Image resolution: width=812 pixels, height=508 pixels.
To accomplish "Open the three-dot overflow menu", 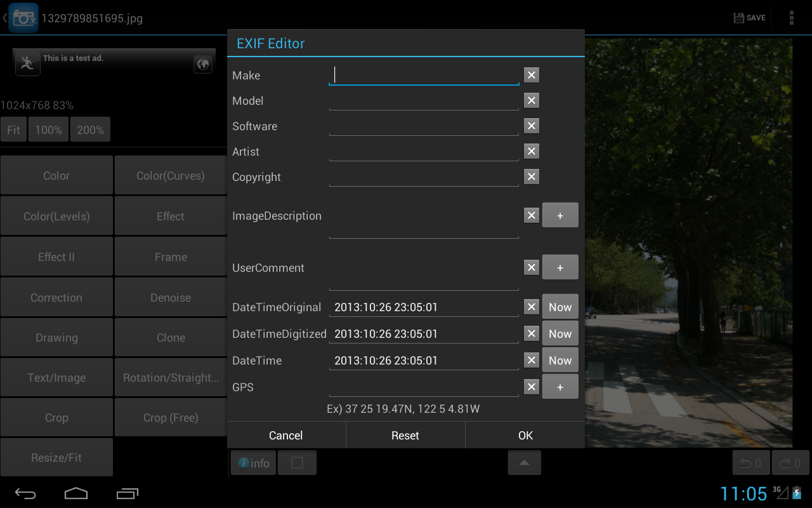I will 791,18.
